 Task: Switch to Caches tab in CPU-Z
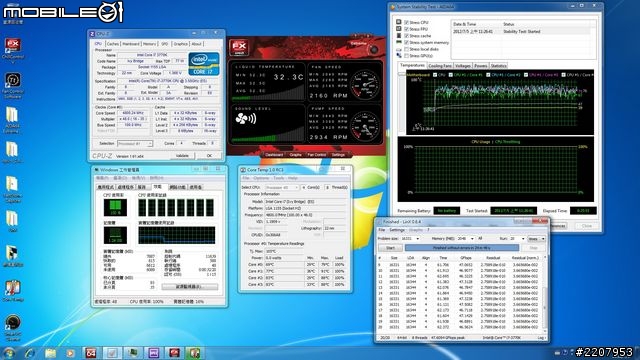(x=113, y=44)
